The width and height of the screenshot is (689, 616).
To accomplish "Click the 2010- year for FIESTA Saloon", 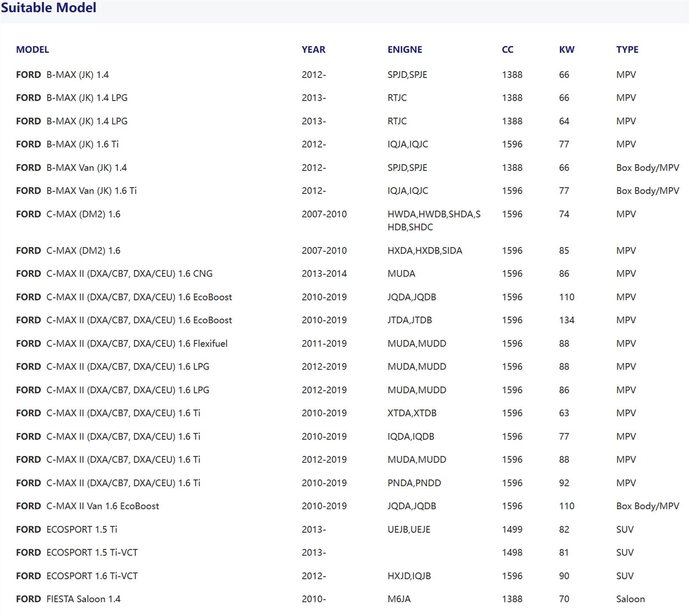I will coord(314,599).
